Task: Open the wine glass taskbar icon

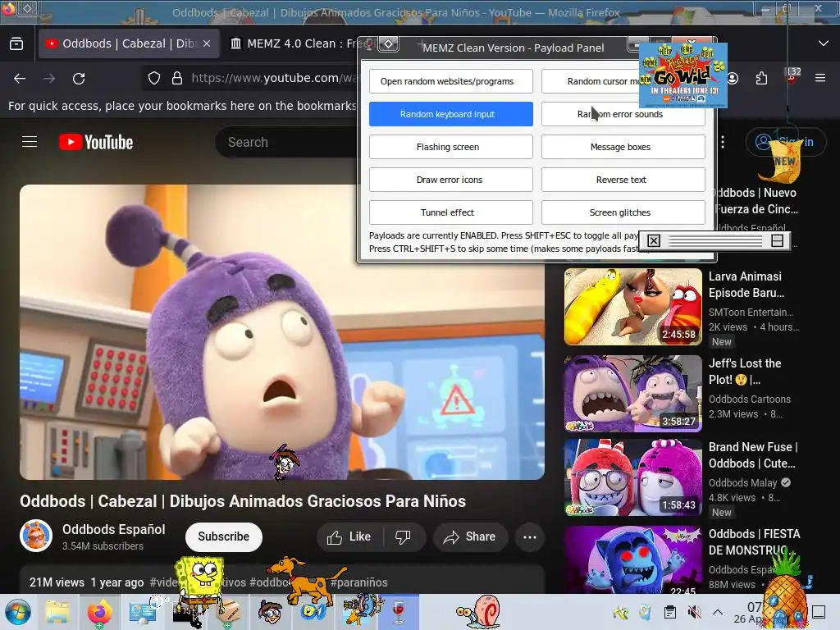Action: point(398,612)
